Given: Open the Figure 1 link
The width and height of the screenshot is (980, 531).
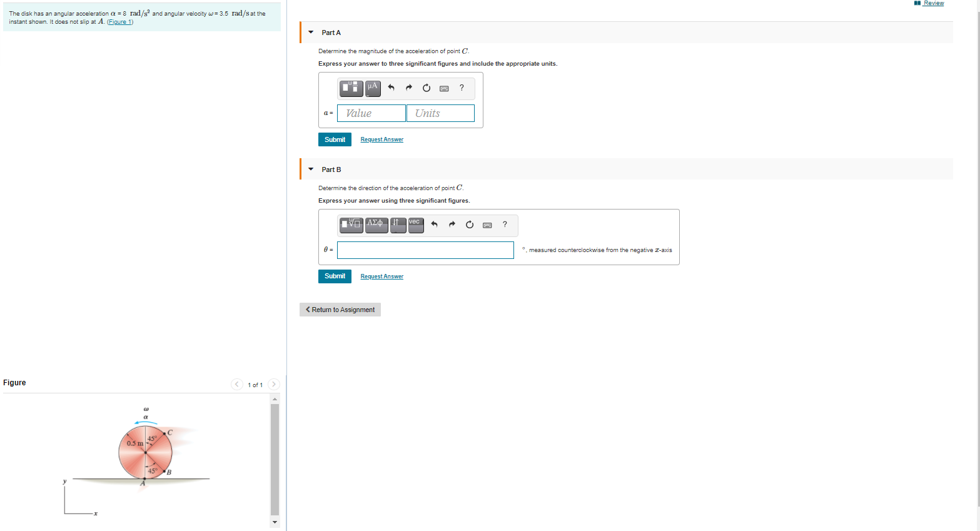Looking at the screenshot, I should (x=120, y=22).
